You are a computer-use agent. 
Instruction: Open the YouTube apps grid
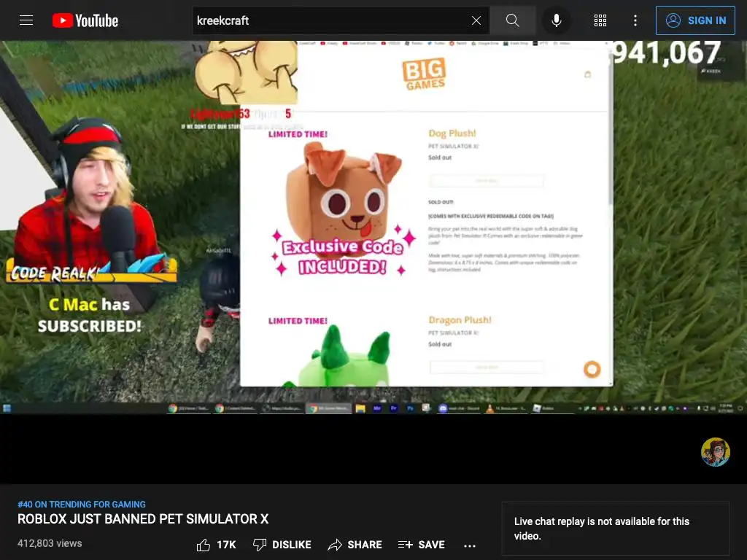(x=600, y=20)
